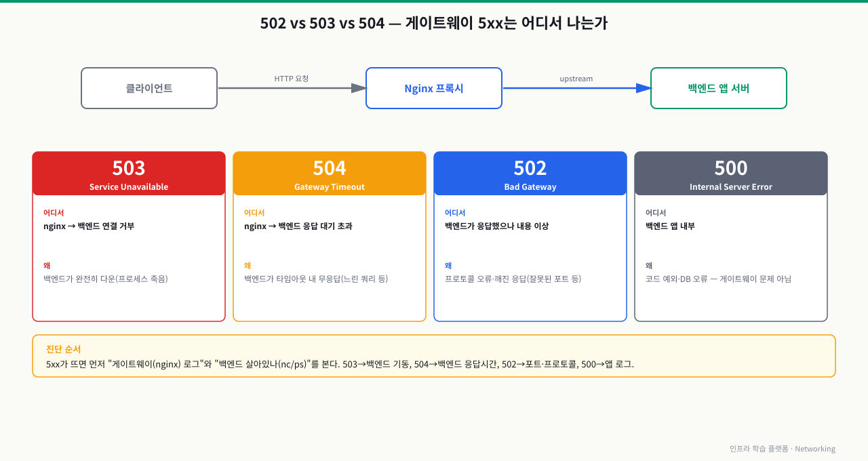The image size is (868, 461).
Task: Click '백엔드가 완전히 다운(프로세스 죽음)' text
Action: [106, 279]
